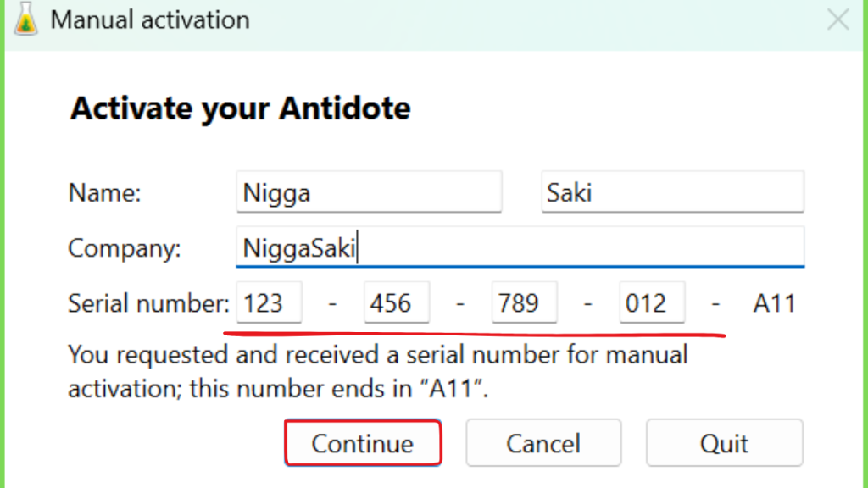
Task: Click the Manual activation title text
Action: tap(150, 20)
